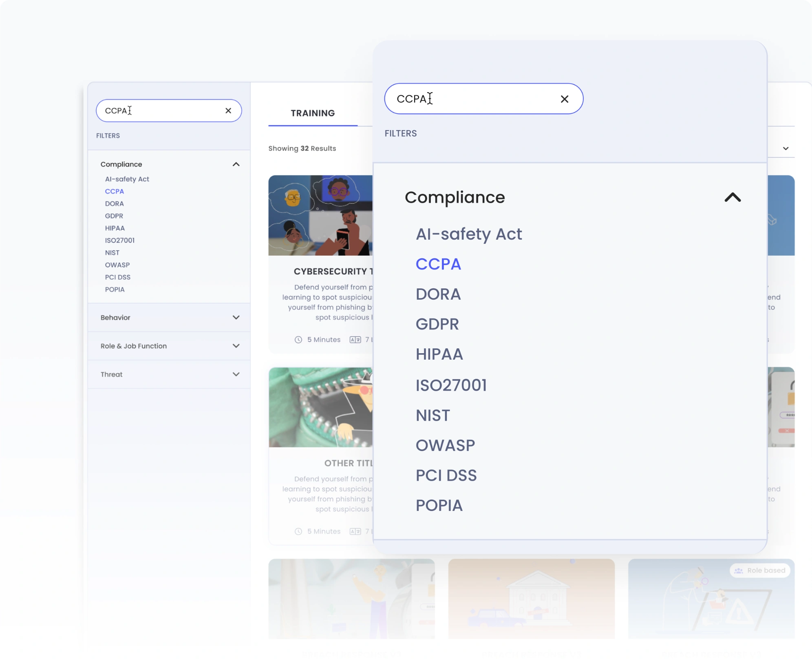Click the OWASP compliance option

(446, 445)
